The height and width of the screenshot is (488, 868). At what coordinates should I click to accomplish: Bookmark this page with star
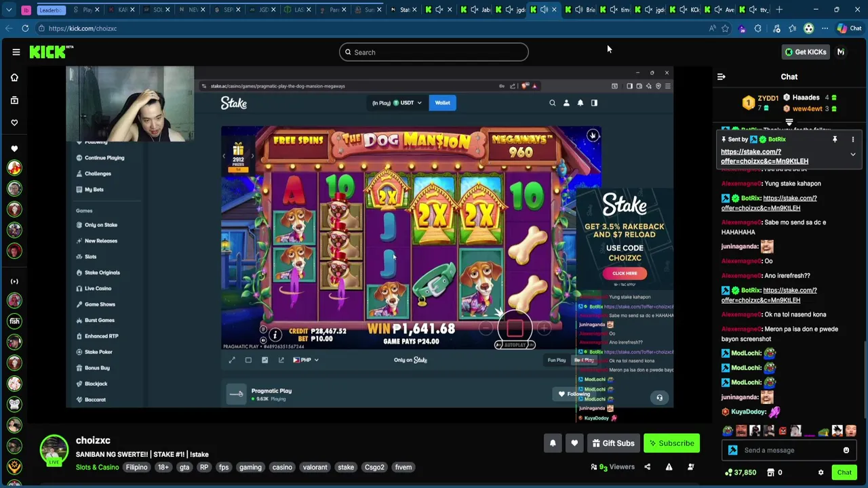tap(726, 28)
